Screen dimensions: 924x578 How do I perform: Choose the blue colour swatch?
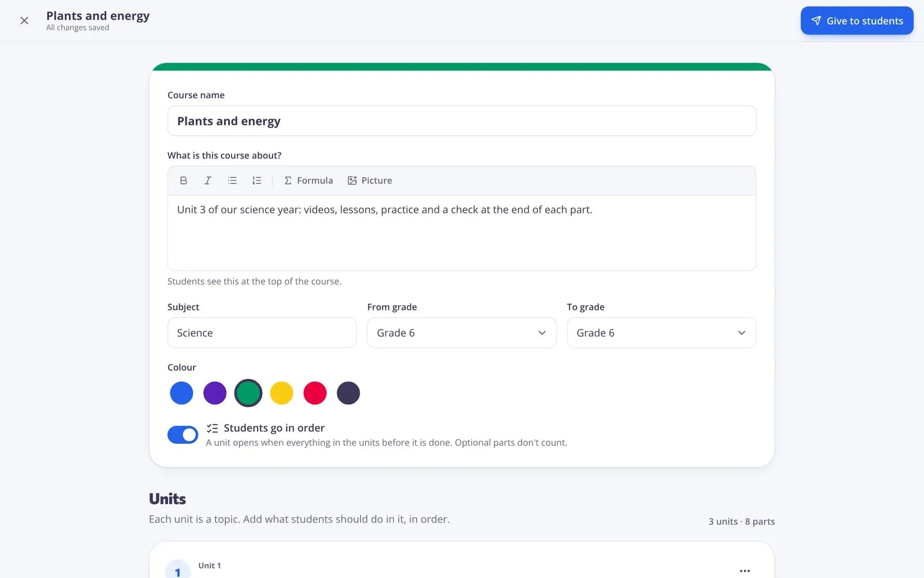pyautogui.click(x=181, y=393)
